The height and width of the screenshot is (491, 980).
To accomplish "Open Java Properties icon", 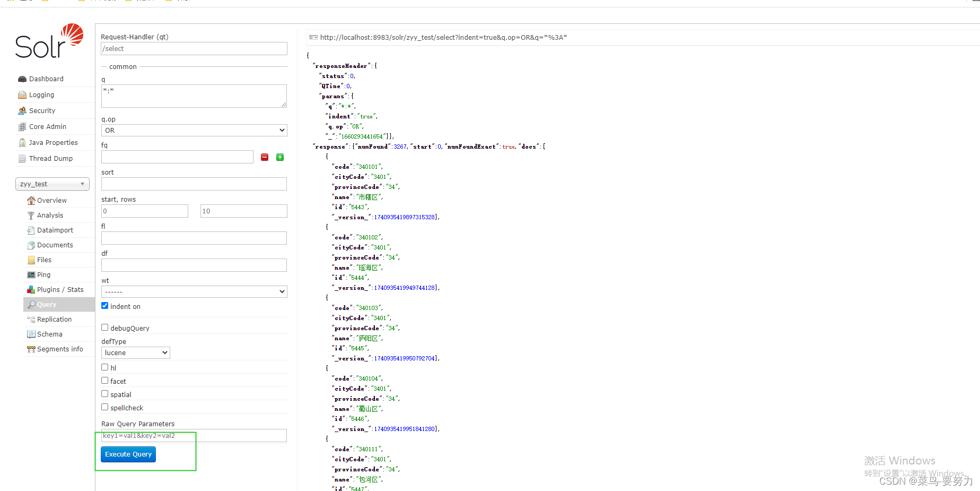I will pyautogui.click(x=22, y=143).
